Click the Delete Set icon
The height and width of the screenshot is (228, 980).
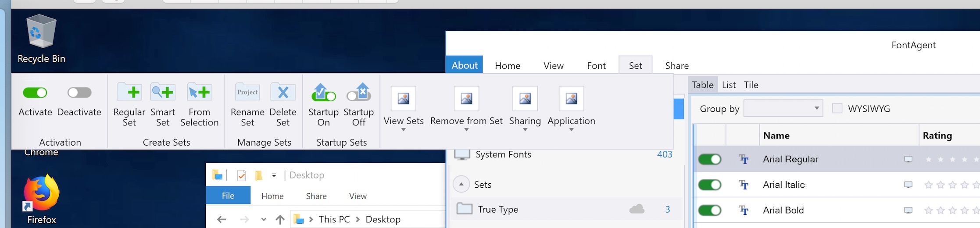[283, 93]
